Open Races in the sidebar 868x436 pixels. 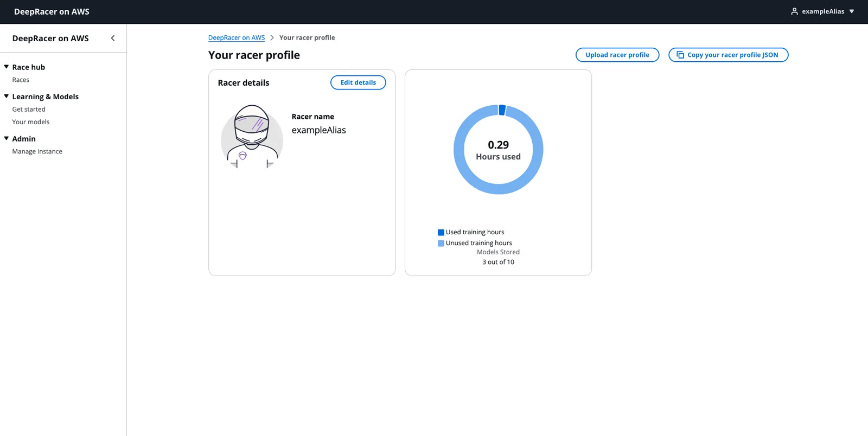pyautogui.click(x=21, y=80)
